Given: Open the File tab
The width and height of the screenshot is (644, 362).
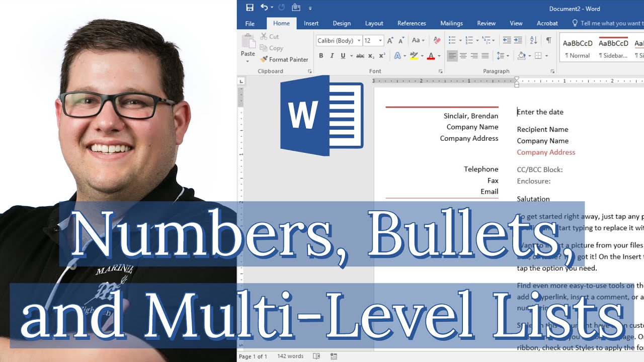Looking at the screenshot, I should tap(250, 23).
